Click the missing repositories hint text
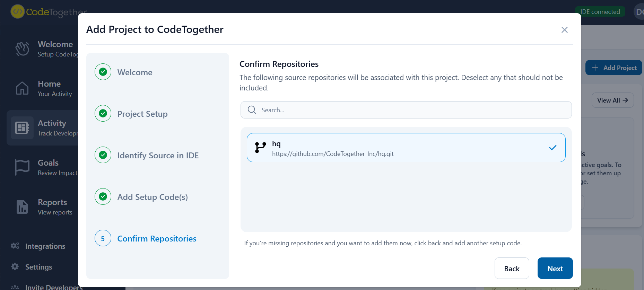This screenshot has height=290, width=644. tap(383, 243)
